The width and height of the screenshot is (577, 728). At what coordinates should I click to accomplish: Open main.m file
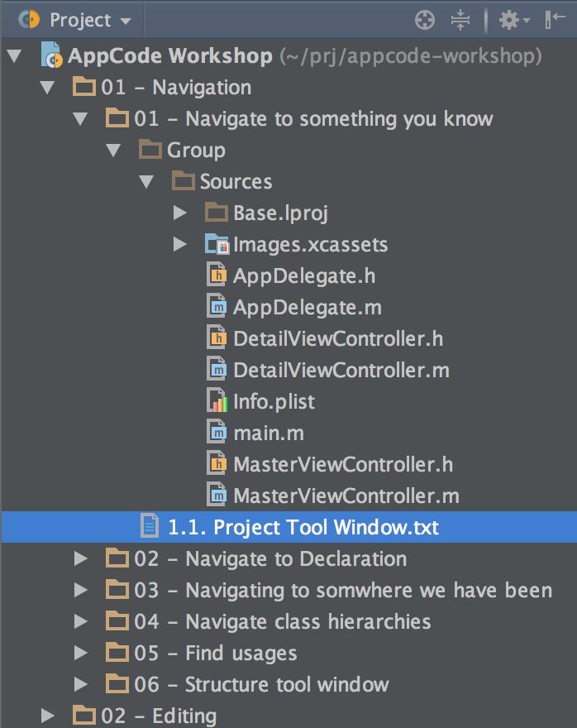[x=269, y=433]
